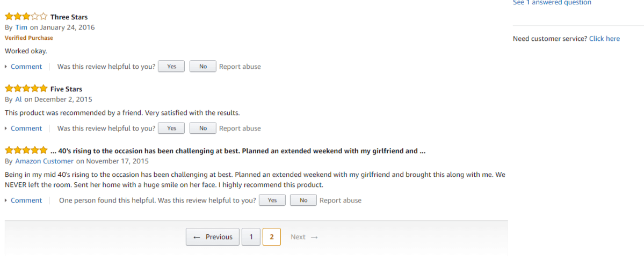This screenshot has height=259, width=644.
Task: Expand Comment triangle on Al's review
Action: 6,128
